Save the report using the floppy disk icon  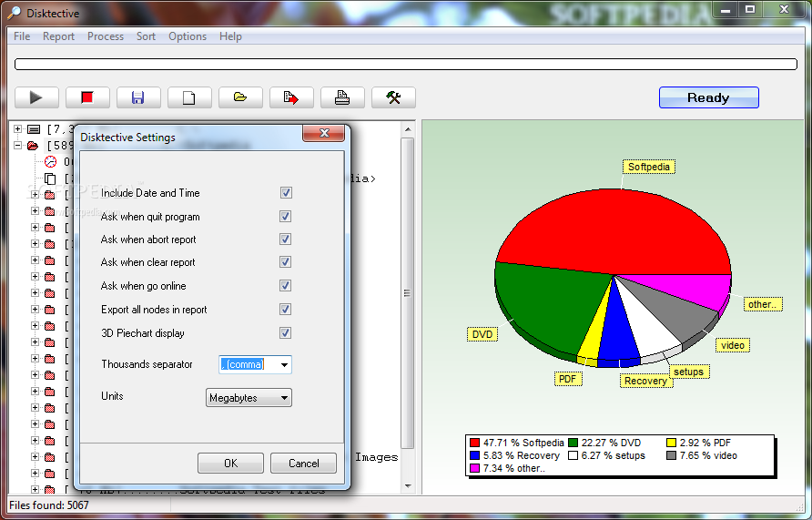pyautogui.click(x=137, y=97)
